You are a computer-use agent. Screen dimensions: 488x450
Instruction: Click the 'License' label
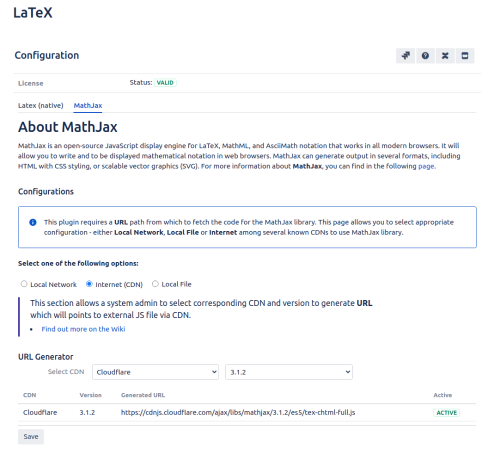(31, 83)
